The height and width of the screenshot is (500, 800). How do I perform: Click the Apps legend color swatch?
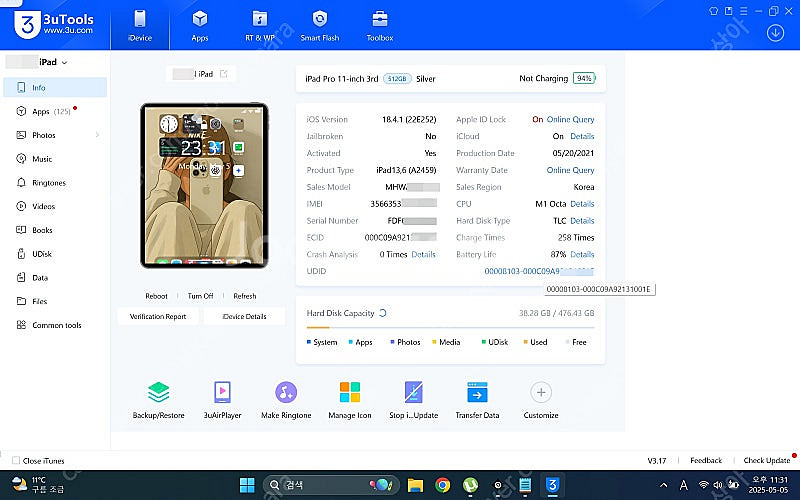click(351, 342)
